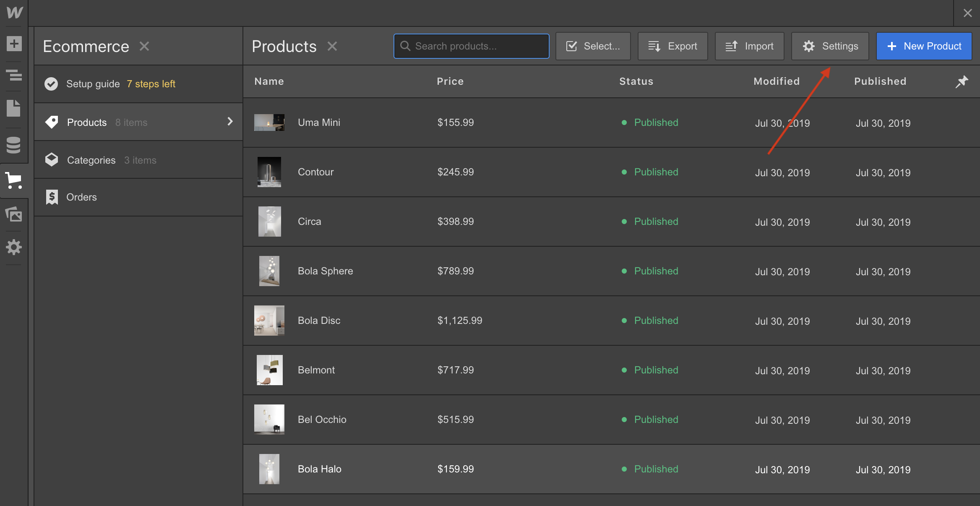Image resolution: width=980 pixels, height=506 pixels.
Task: Open the Navigator panel icon
Action: click(x=14, y=76)
